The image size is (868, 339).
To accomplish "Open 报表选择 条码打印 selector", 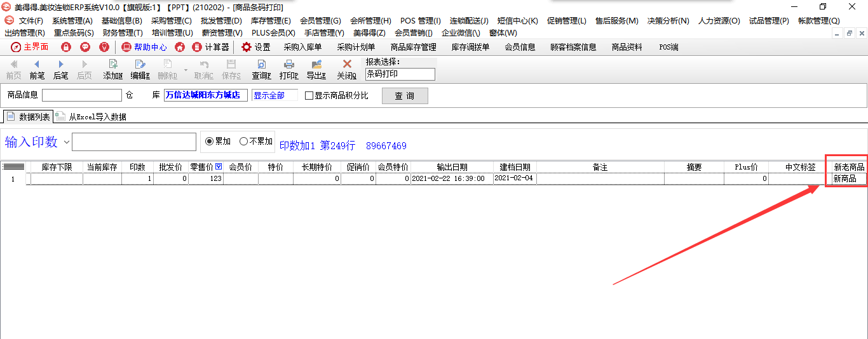I will click(x=400, y=74).
